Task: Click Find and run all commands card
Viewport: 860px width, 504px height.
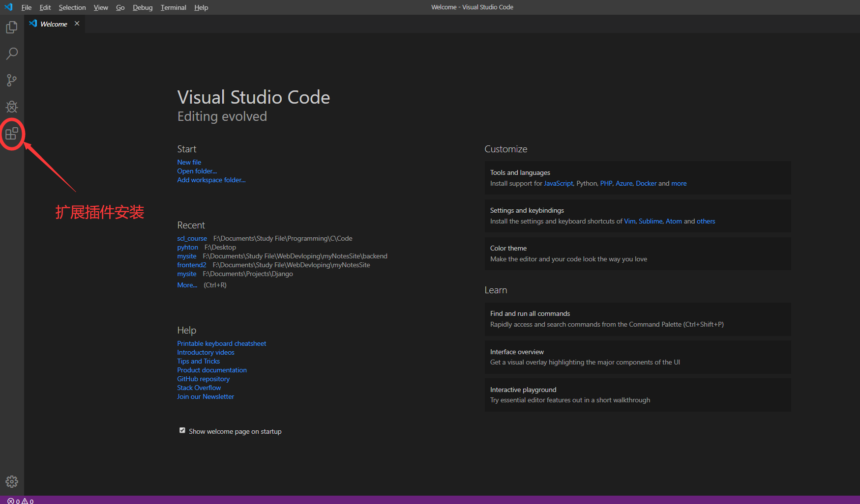Action: [638, 319]
